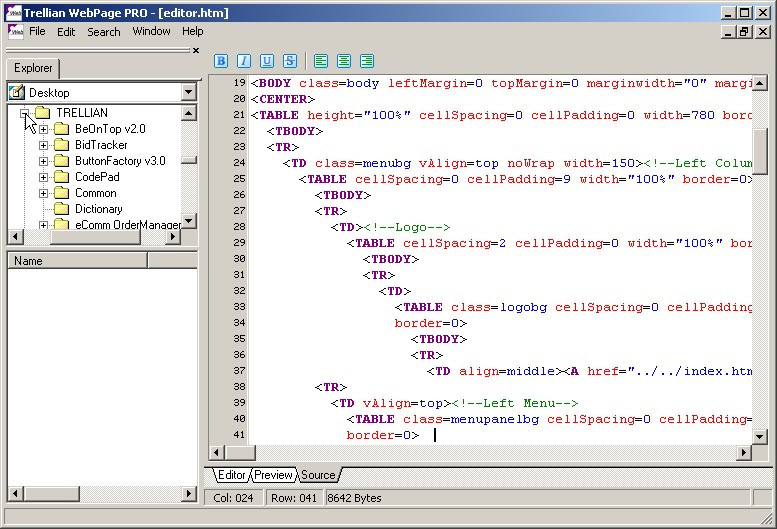Viewport: 777px width, 529px height.
Task: Switch to the Editor tab
Action: (231, 475)
